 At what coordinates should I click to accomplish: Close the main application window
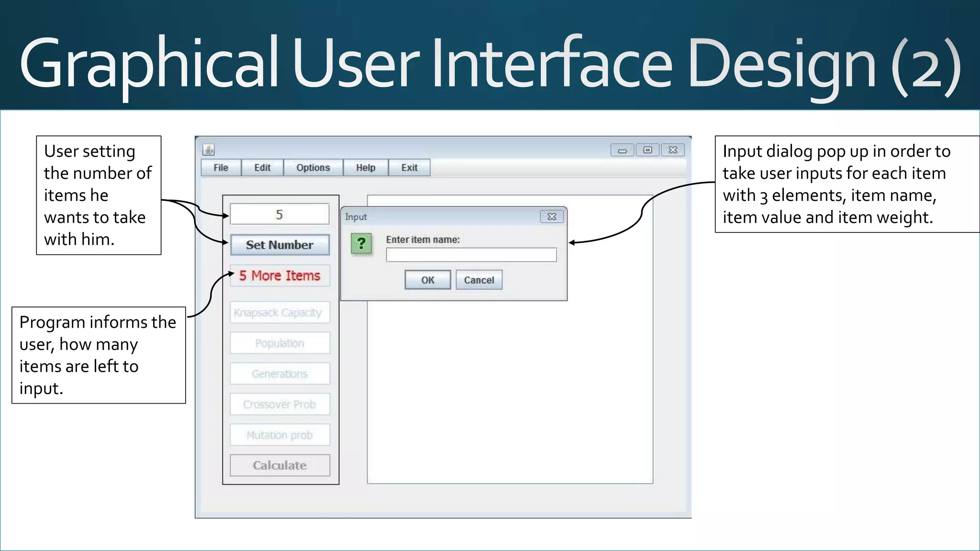[673, 150]
